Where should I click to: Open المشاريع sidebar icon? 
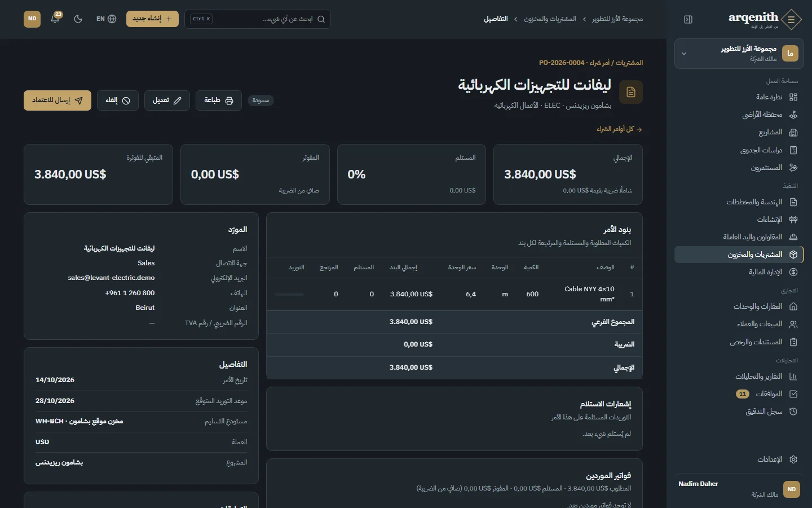click(793, 132)
